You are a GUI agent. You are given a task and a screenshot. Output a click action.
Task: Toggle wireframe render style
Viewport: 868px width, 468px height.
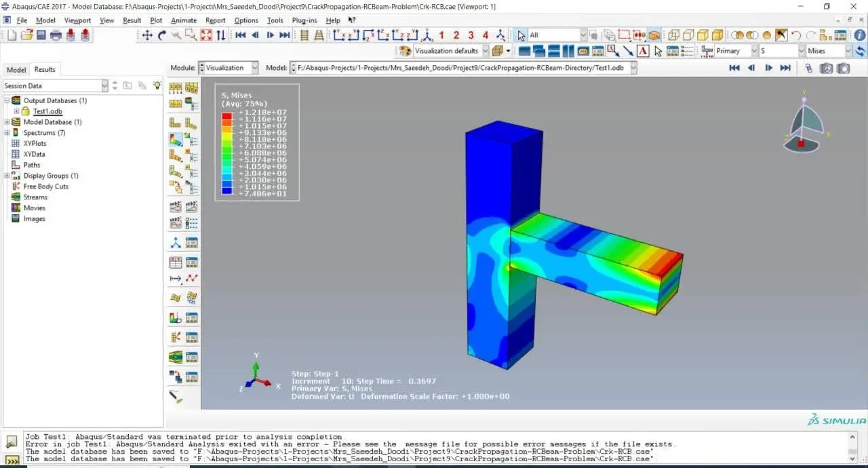coord(673,35)
